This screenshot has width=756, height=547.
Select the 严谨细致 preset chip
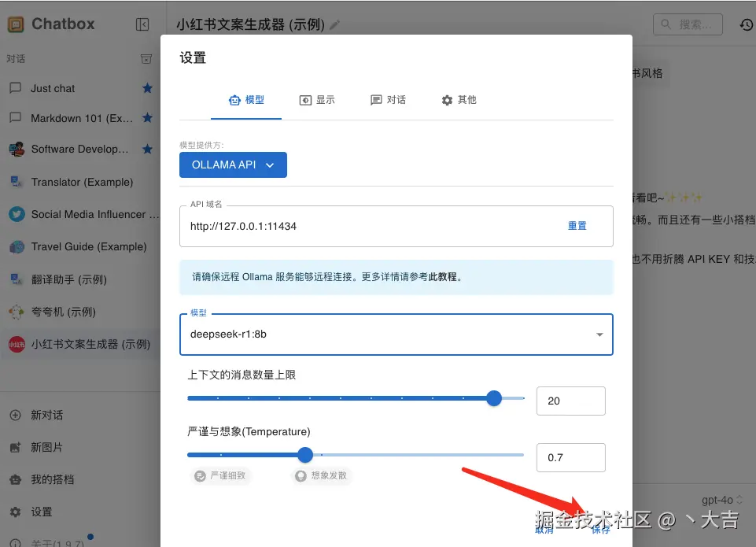(x=220, y=475)
